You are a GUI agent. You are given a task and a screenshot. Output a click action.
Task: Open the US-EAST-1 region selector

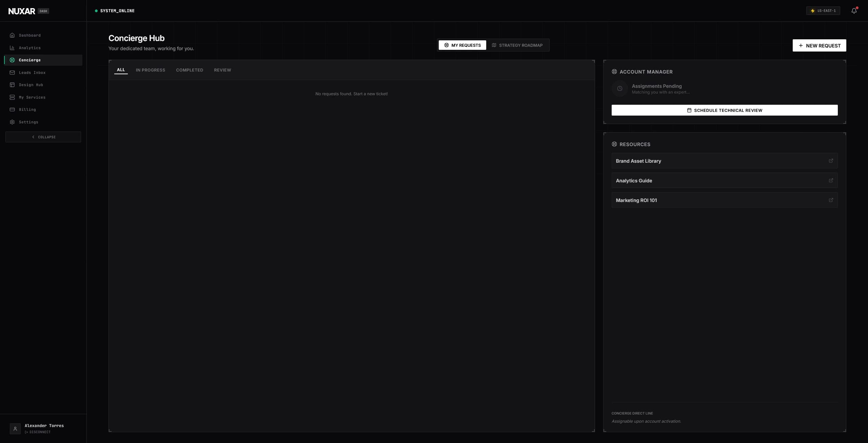point(823,11)
